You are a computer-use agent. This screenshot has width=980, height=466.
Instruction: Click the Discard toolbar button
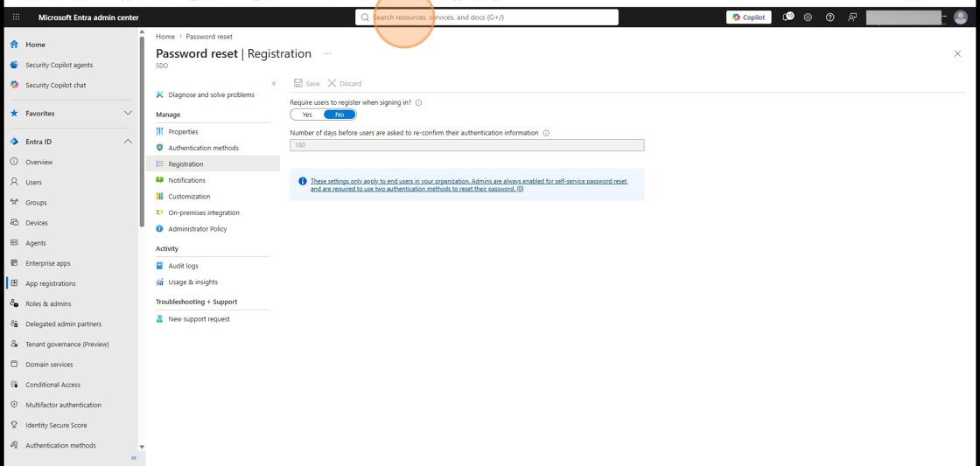click(x=345, y=84)
